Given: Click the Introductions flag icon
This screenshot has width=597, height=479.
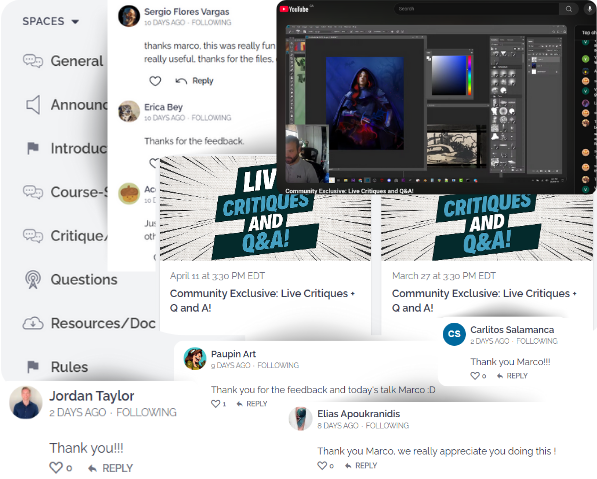Looking at the screenshot, I should point(33,148).
